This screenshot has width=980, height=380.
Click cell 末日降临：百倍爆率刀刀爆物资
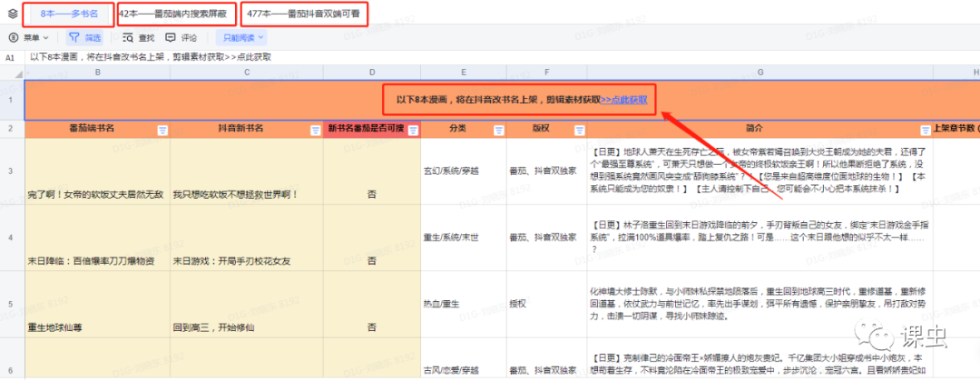pyautogui.click(x=97, y=238)
